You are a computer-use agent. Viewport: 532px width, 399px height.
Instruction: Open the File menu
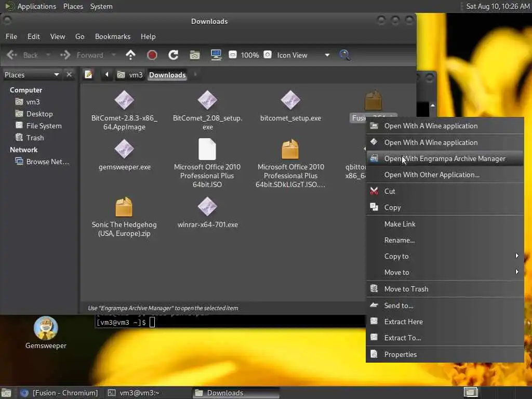pos(11,36)
